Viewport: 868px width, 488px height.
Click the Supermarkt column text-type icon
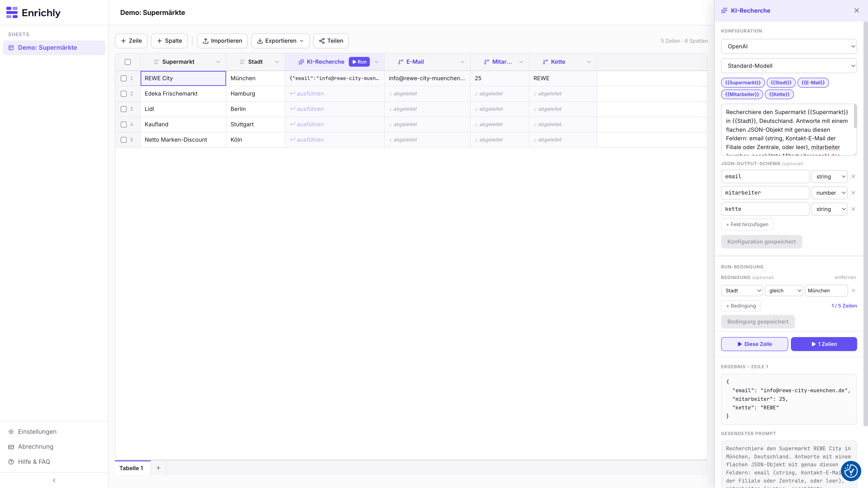[x=156, y=62]
